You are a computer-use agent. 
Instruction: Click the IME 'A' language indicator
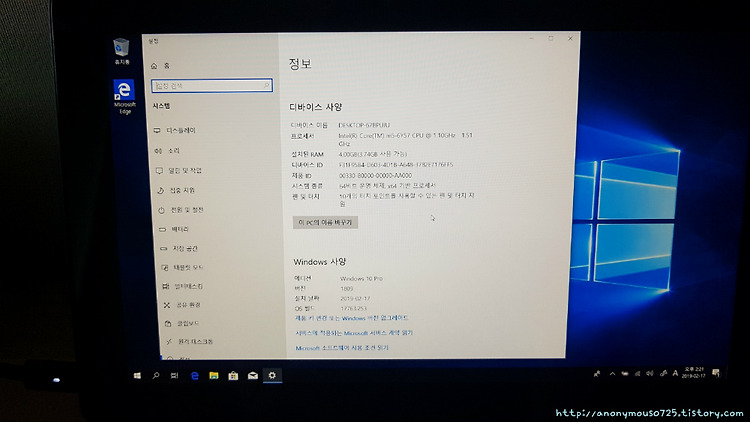coord(675,373)
